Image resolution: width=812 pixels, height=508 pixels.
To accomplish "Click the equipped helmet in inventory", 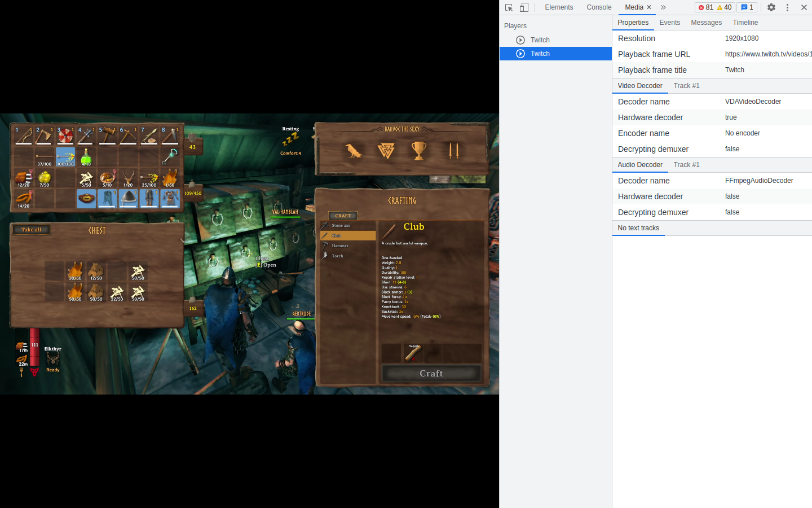I will 128,199.
